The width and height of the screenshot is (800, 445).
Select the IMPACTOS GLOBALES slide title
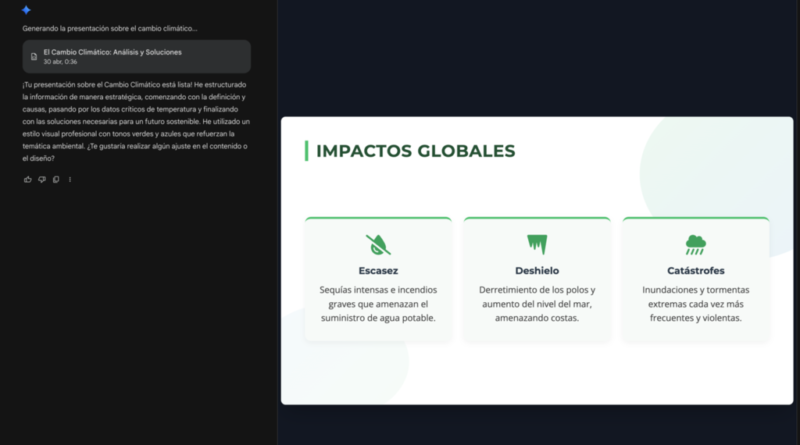coord(415,151)
